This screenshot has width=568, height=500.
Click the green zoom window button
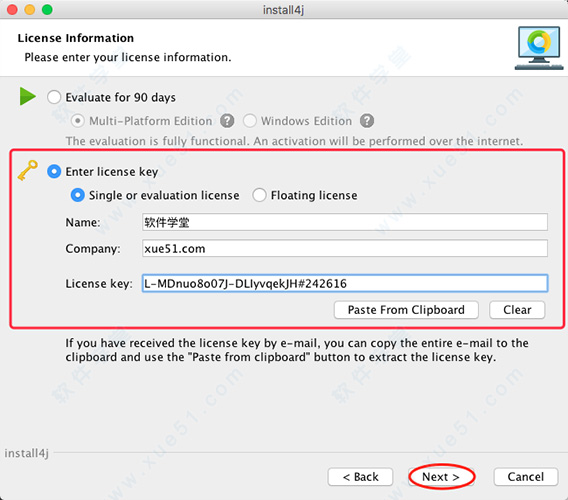point(47,9)
